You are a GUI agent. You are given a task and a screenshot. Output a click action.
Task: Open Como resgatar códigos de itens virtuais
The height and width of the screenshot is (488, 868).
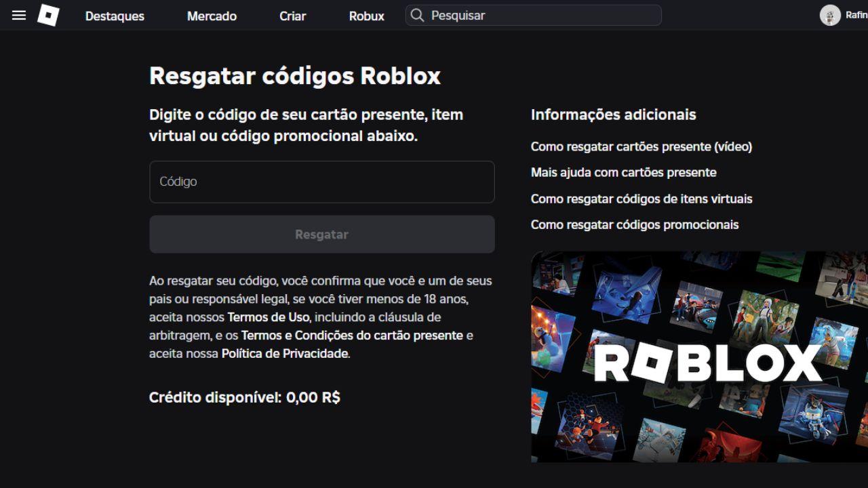642,199
